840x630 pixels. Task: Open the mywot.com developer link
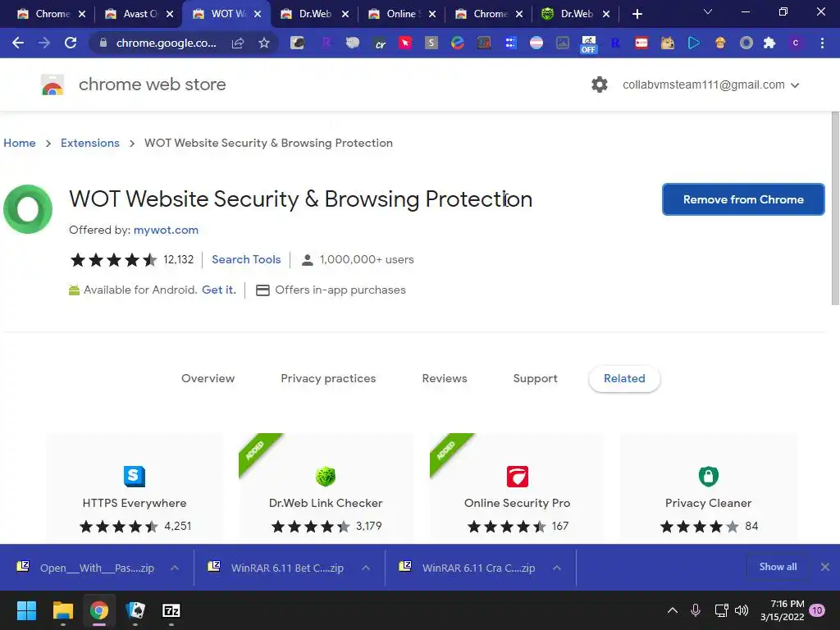click(x=166, y=230)
